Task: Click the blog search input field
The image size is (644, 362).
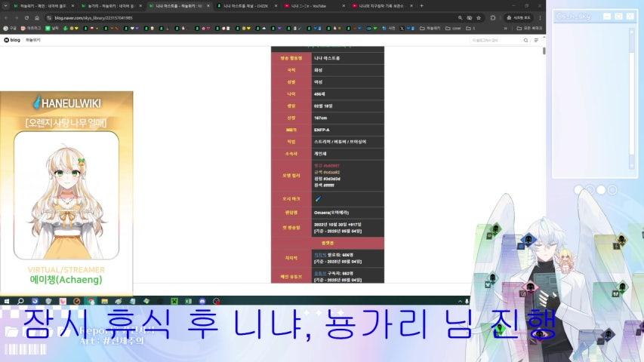Action: click(496, 40)
